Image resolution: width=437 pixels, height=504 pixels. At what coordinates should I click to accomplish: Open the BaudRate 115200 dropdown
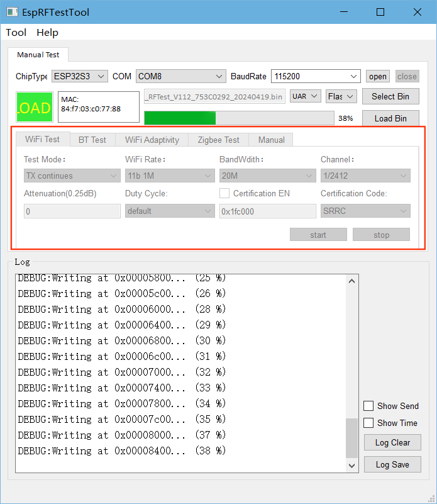click(315, 76)
